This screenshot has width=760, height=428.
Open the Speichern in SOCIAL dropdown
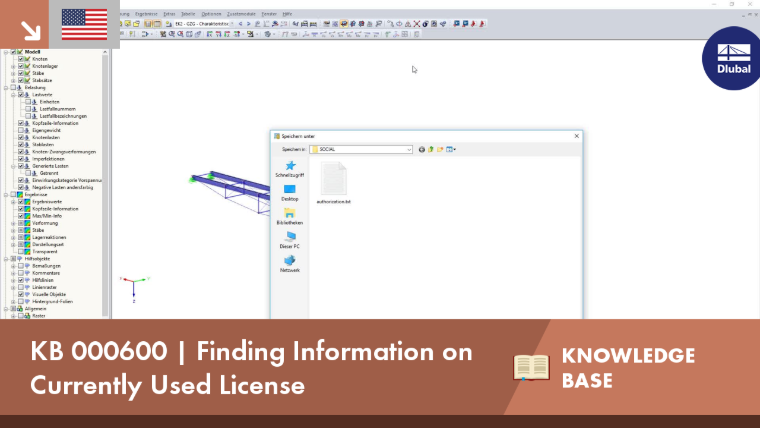[361, 149]
